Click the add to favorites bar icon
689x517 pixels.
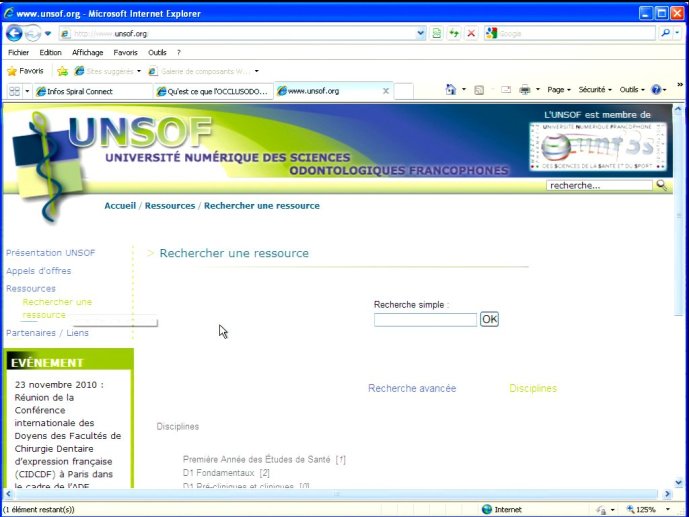pos(63,71)
